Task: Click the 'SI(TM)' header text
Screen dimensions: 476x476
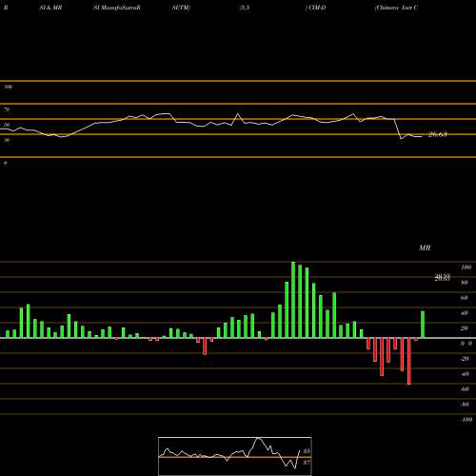Action: 181,8
